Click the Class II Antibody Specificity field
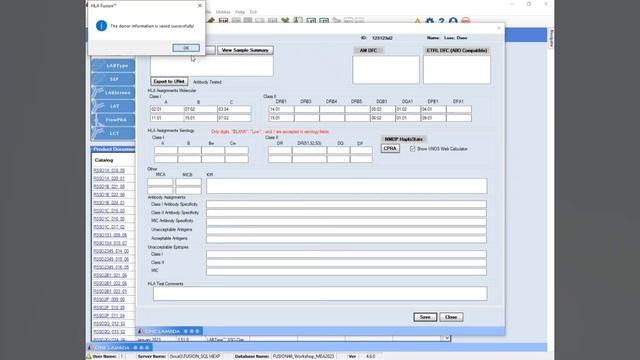The image size is (640, 360). tap(347, 213)
